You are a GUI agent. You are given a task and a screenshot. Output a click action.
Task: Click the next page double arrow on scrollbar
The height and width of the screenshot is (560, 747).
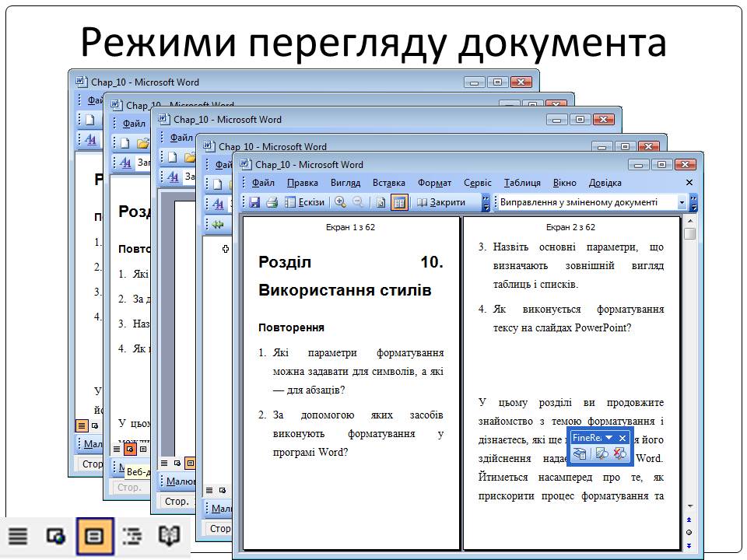click(x=689, y=545)
